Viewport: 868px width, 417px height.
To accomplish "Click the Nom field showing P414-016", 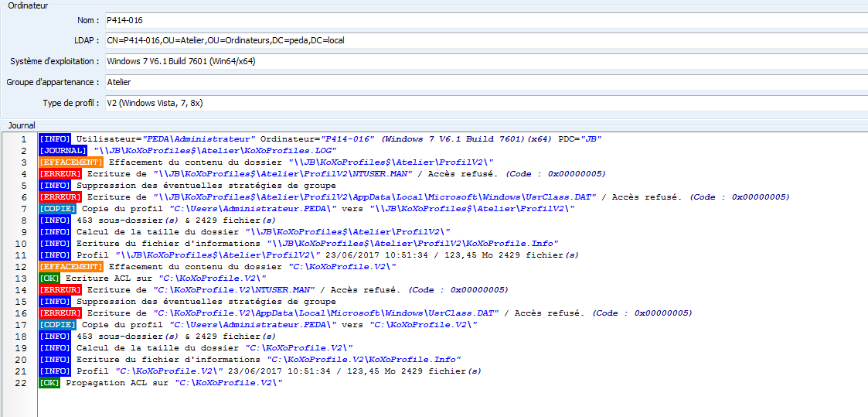I will 486,20.
